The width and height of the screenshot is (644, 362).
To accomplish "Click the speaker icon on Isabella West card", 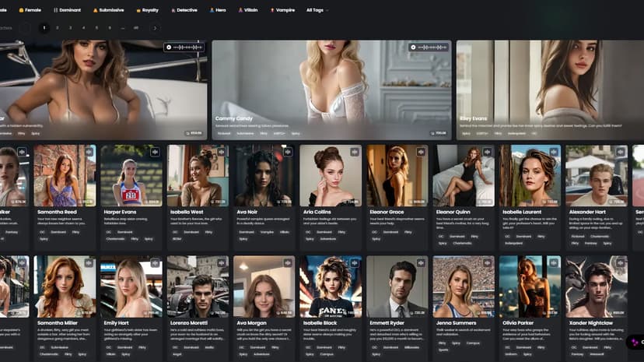I will tap(222, 152).
